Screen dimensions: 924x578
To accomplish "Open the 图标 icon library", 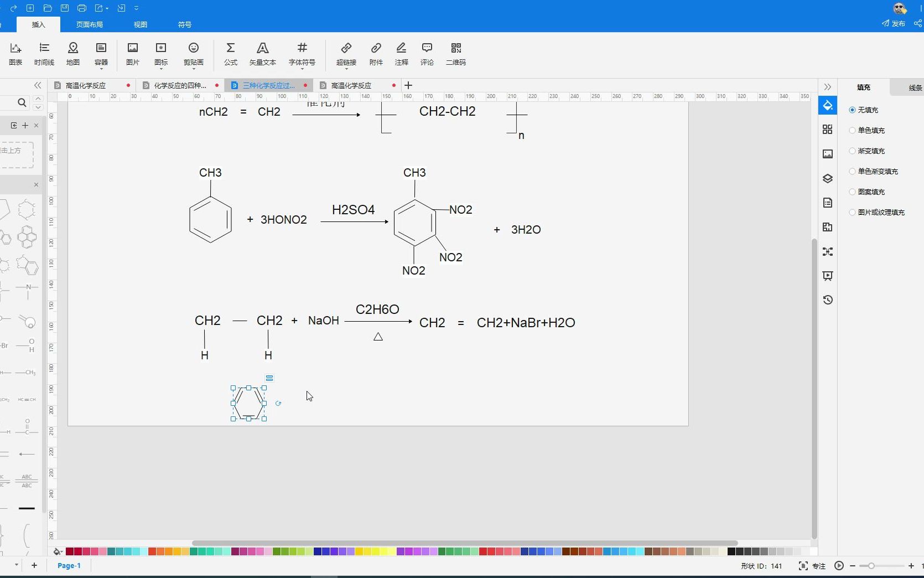I will click(x=161, y=55).
